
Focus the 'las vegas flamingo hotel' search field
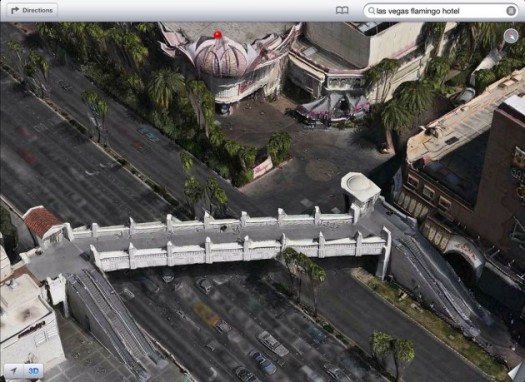[441, 11]
